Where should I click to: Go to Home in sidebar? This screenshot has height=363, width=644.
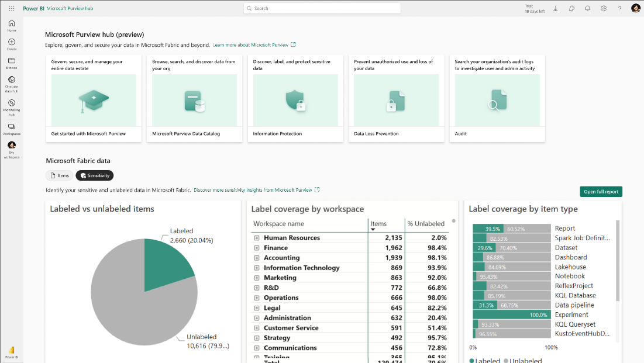(x=12, y=26)
